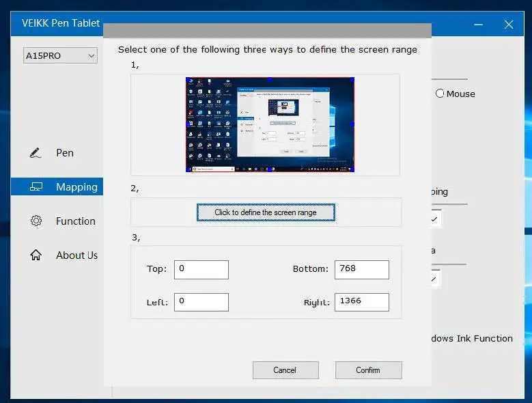Click the Left value input field
The height and width of the screenshot is (403, 532).
coord(201,302)
